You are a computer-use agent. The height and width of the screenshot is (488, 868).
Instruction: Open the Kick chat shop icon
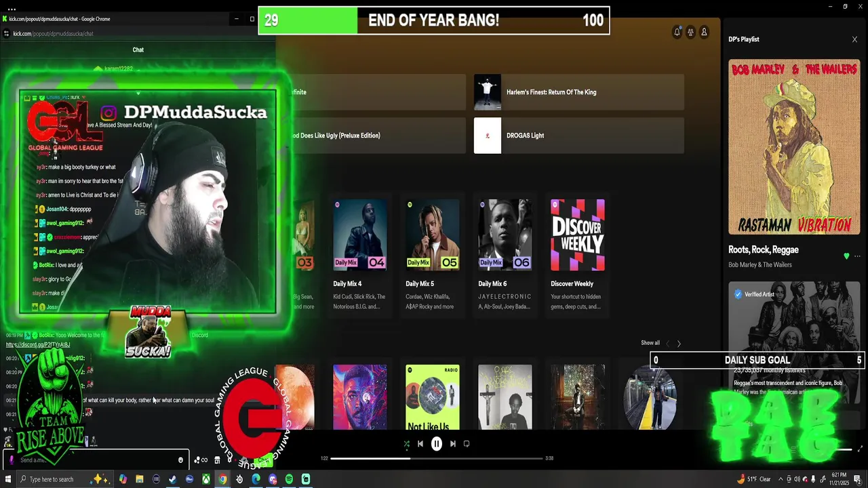point(217,460)
